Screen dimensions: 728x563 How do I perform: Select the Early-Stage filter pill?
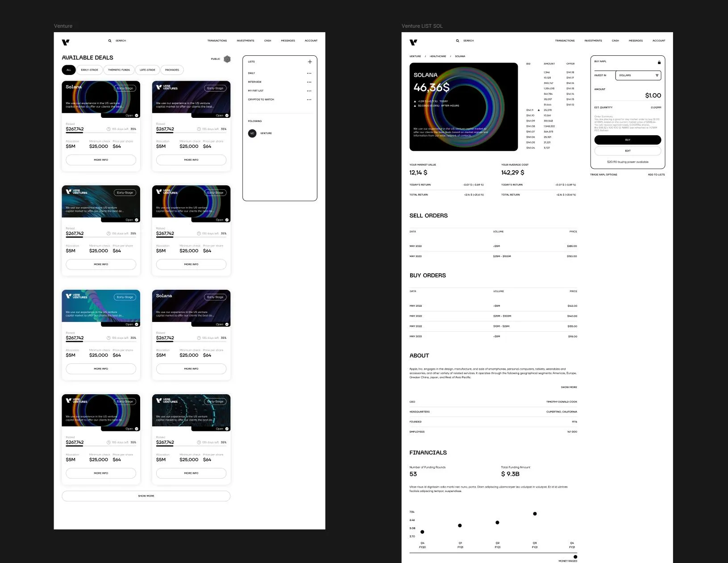[89, 70]
